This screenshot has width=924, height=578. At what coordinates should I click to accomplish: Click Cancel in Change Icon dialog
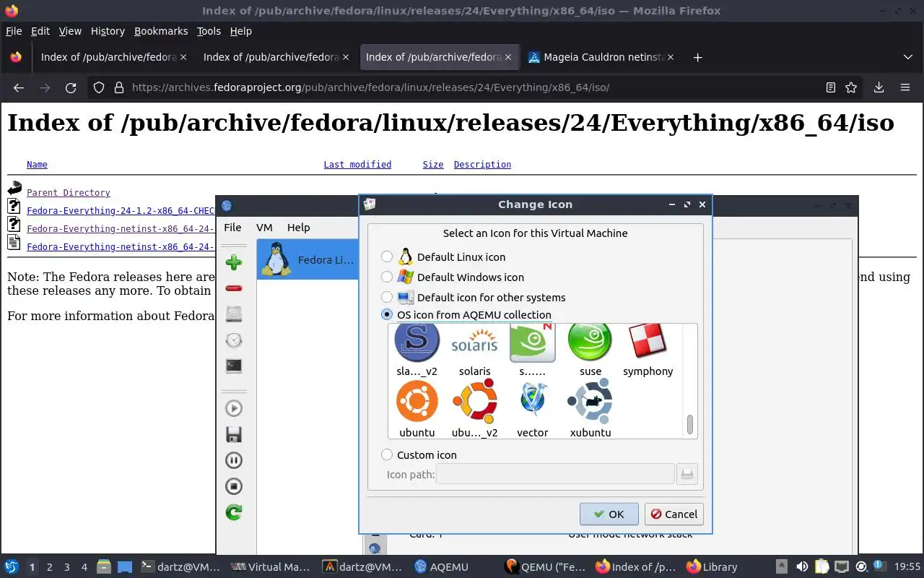point(674,514)
